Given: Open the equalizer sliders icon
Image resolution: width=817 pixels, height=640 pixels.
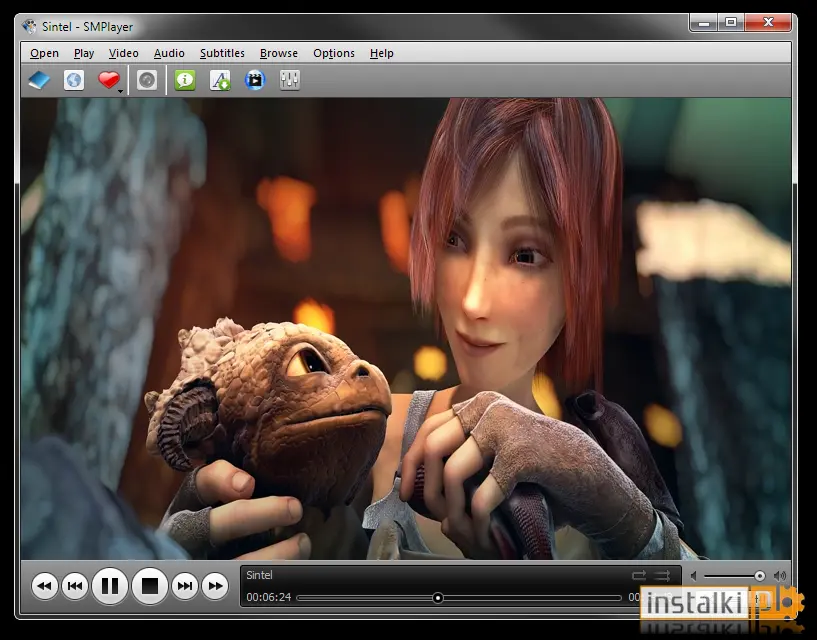Looking at the screenshot, I should (289, 80).
